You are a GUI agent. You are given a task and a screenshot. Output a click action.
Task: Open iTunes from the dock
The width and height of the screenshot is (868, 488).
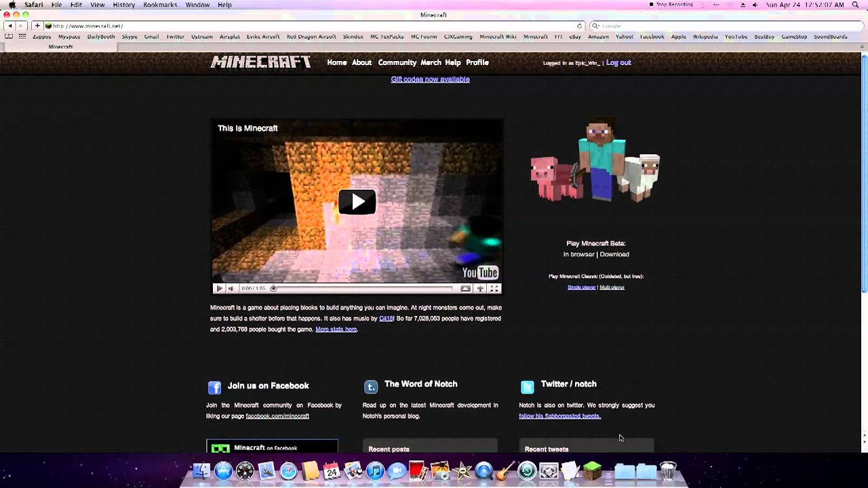[x=375, y=470]
